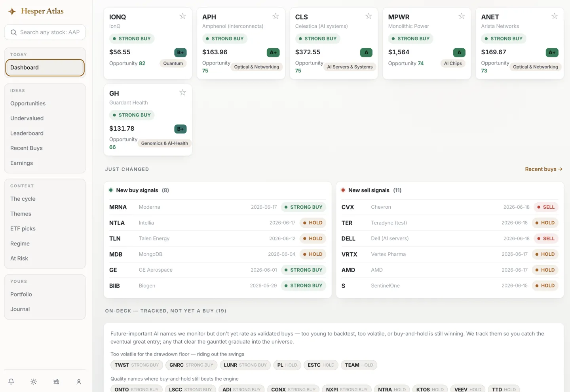Image resolution: width=570 pixels, height=392 pixels.
Task: Open Undervalued ideas
Action: 45,118
